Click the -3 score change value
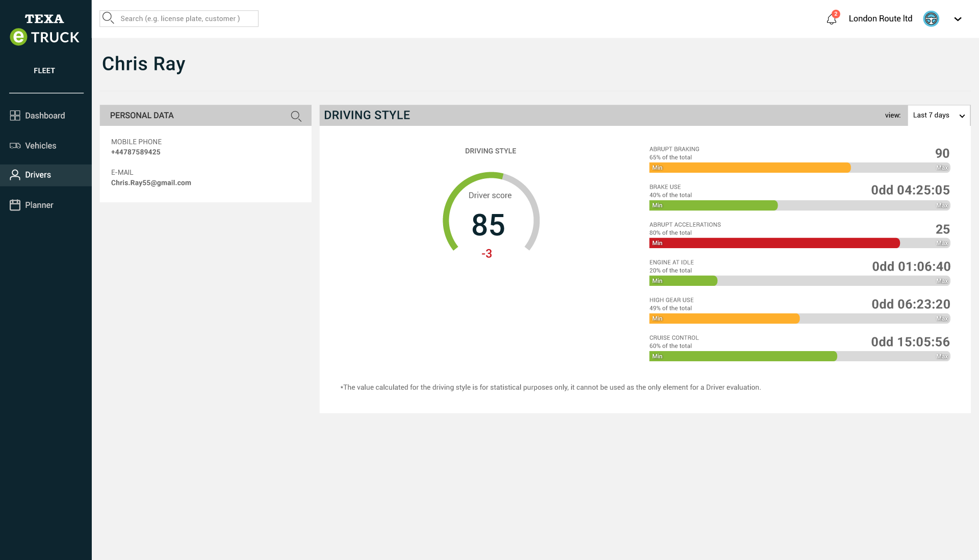 tap(487, 254)
